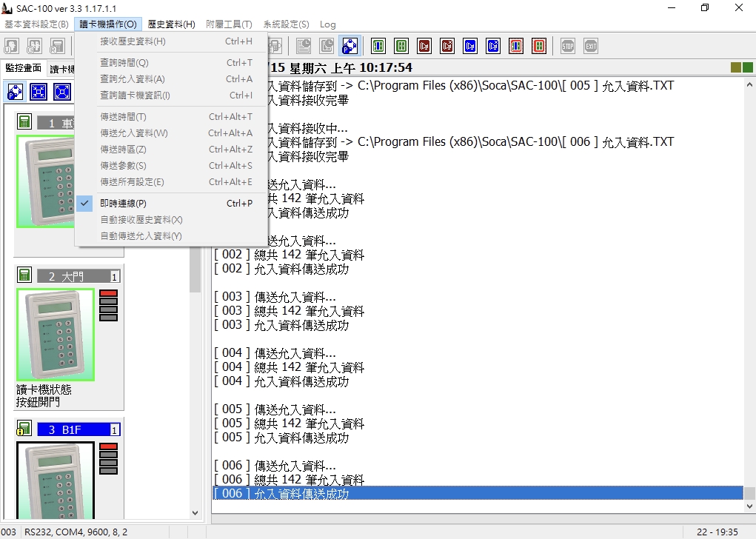Click the STOP toolbar icon

pos(567,47)
